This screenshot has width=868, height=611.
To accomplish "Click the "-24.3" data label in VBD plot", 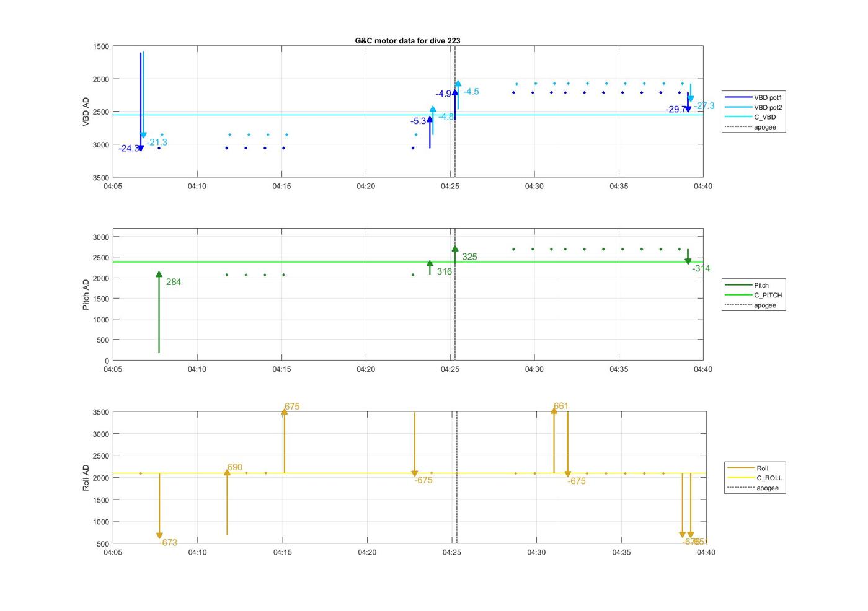I will click(x=128, y=149).
